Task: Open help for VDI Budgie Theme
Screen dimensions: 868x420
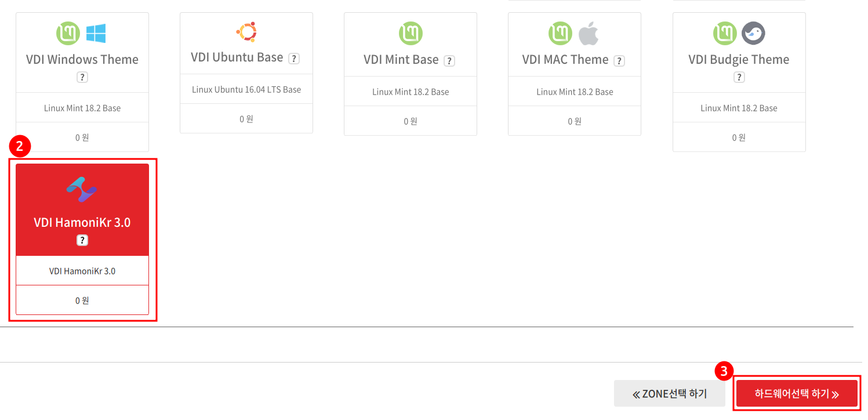Action: [739, 77]
